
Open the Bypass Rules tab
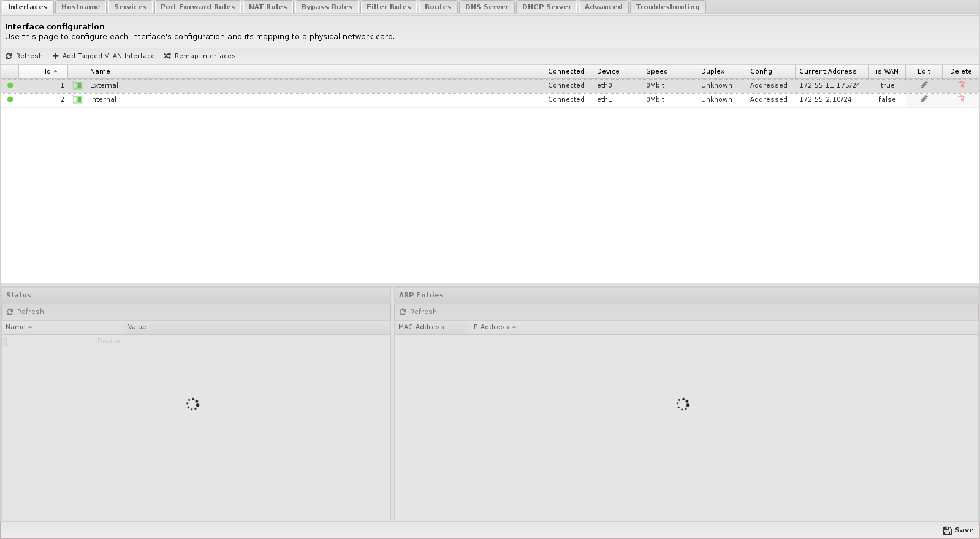click(327, 7)
